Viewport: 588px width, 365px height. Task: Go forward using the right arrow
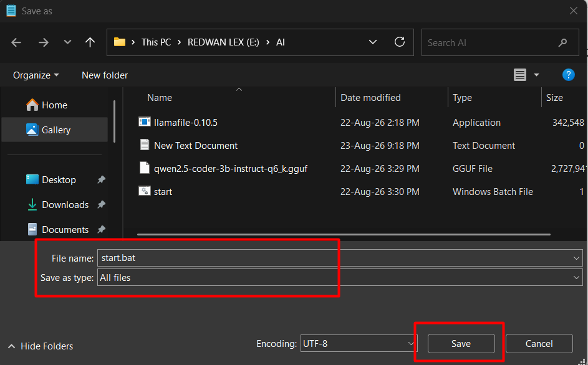coord(44,42)
